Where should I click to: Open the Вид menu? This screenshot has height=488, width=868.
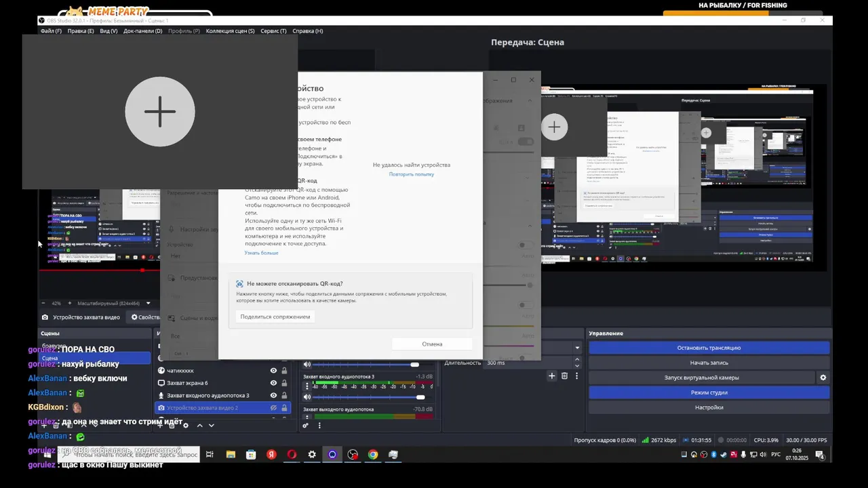[108, 31]
